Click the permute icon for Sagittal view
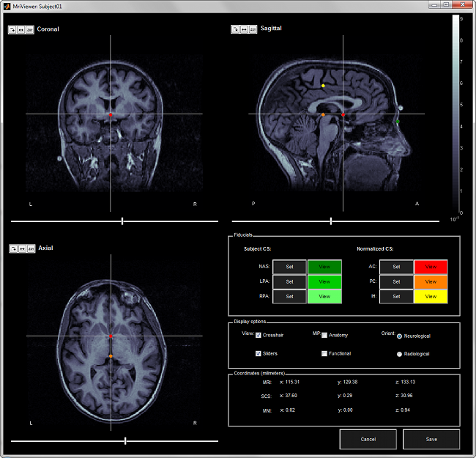The height and width of the screenshot is (458, 476). 253,29
